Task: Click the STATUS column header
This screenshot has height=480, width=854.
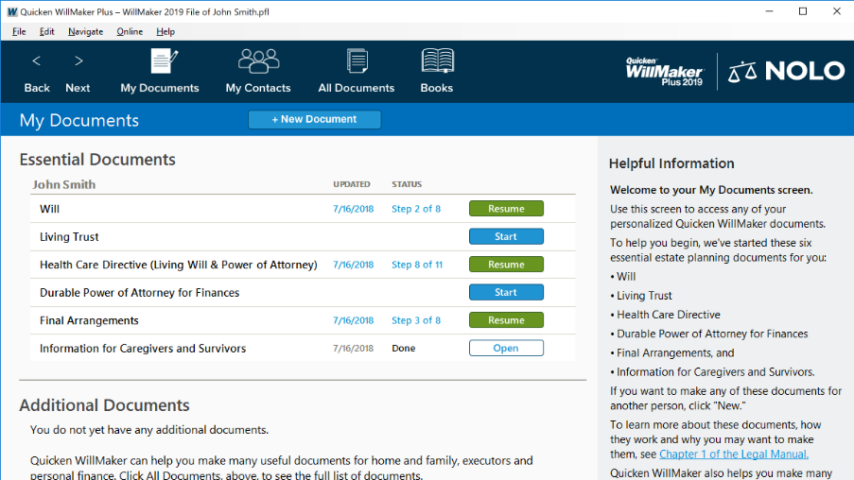Action: (407, 184)
